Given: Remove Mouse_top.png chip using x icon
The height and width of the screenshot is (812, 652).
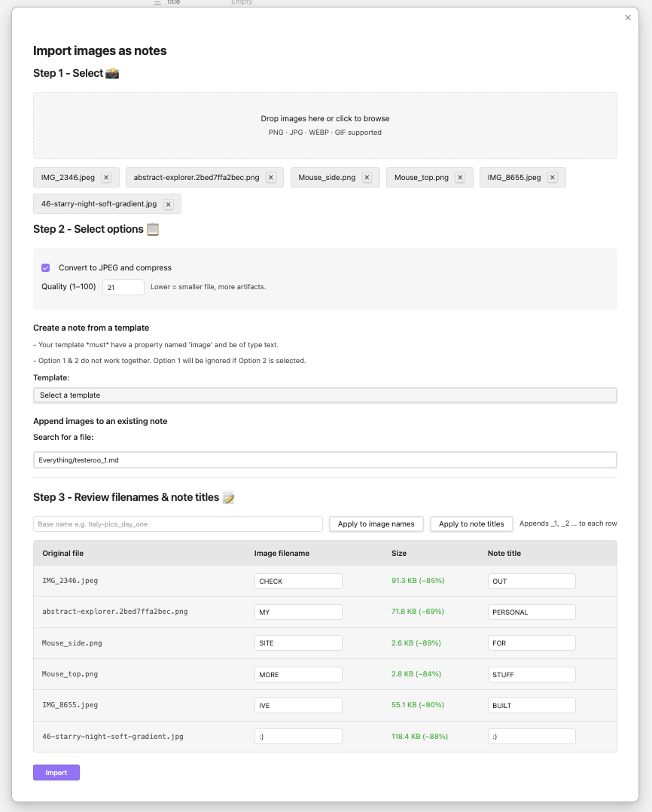Looking at the screenshot, I should pyautogui.click(x=460, y=177).
